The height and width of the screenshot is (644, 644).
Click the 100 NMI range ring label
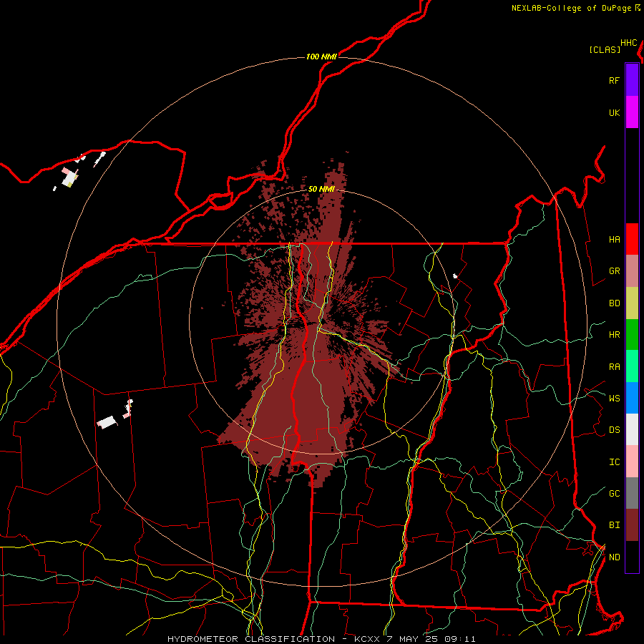pos(321,57)
